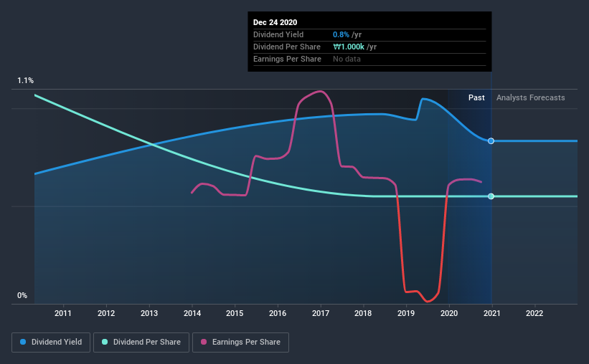Click the 2014 x-axis year label
The width and height of the screenshot is (589, 364).
[192, 313]
